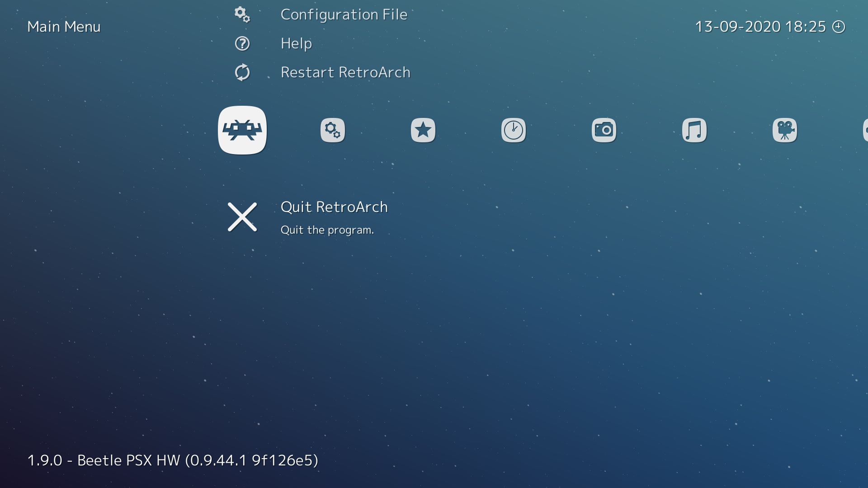Switch to the Settings gears tab
Screen dimensions: 868x488
(333, 130)
